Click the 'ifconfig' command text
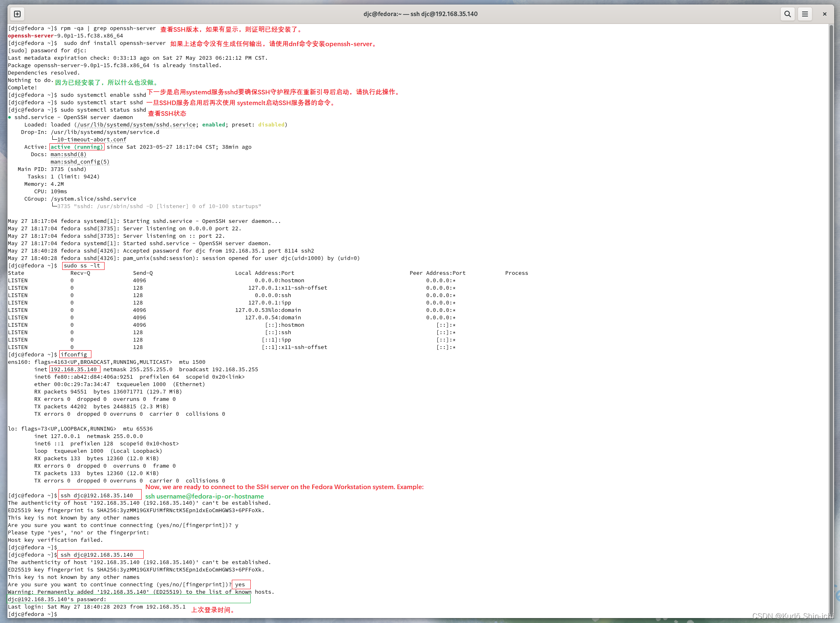 point(74,355)
